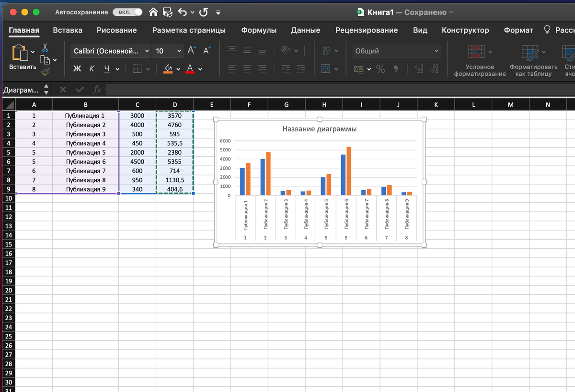Click the increase indent icon
This screenshot has width=575, height=392.
pyautogui.click(x=300, y=69)
